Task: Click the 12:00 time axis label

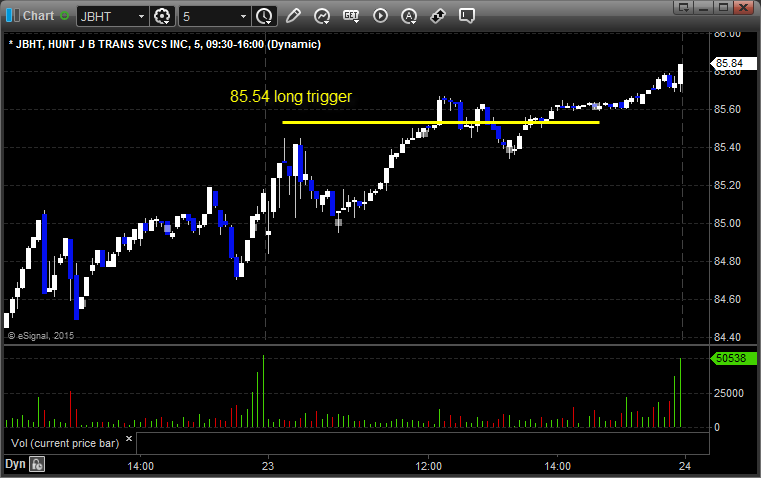Action: [429, 466]
